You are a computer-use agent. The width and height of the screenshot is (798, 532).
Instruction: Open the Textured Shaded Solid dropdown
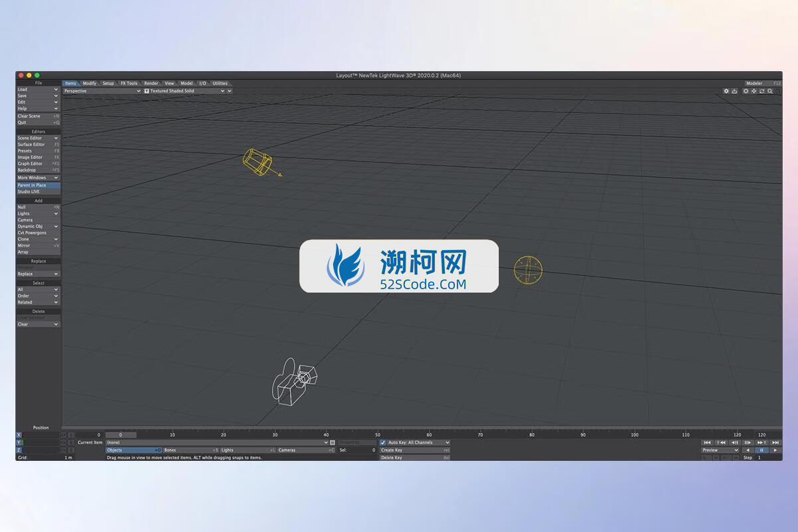184,91
